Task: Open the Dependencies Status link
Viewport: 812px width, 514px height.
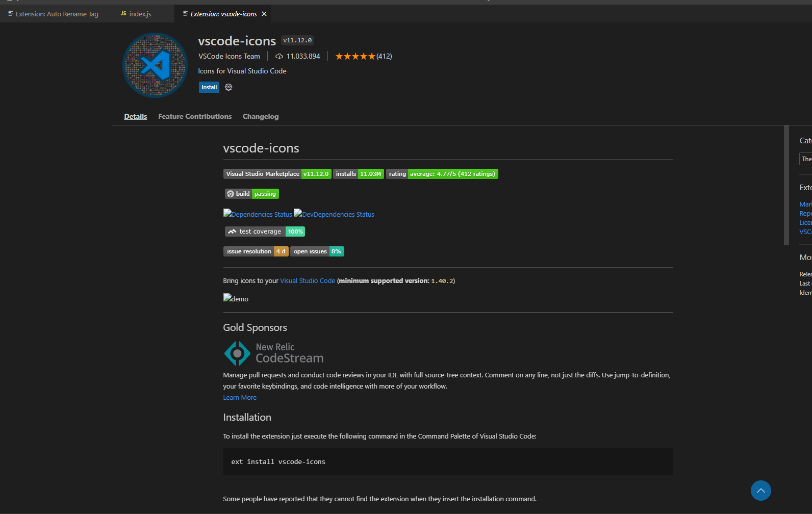Action: 258,214
